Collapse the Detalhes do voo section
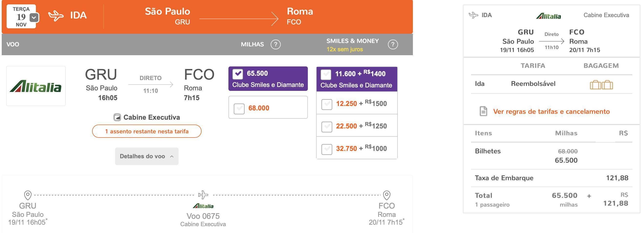 147,156
